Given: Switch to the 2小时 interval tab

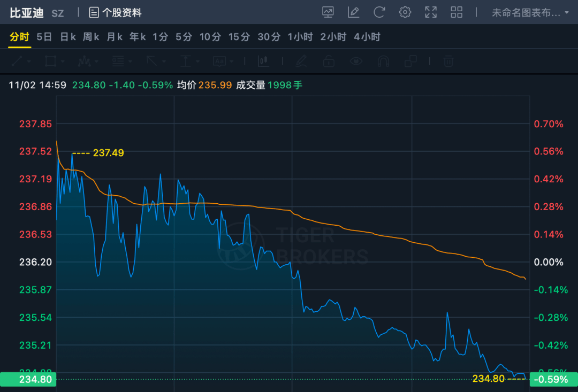Looking at the screenshot, I should pos(333,37).
